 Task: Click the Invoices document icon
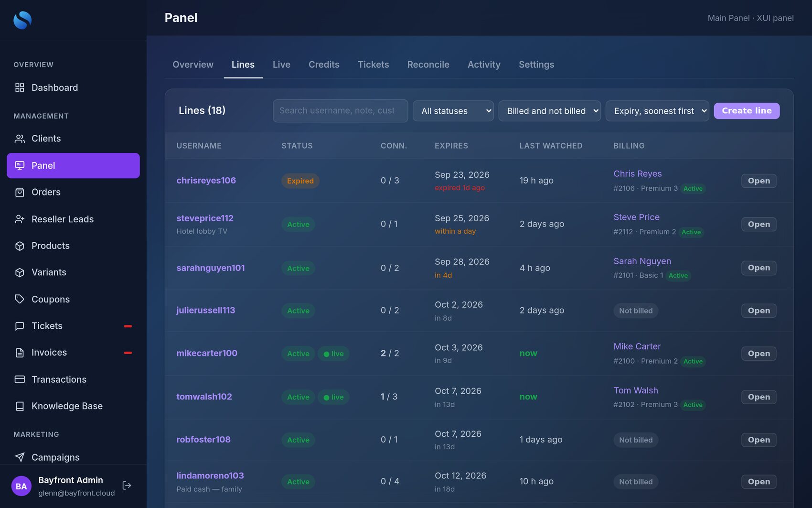tap(20, 353)
